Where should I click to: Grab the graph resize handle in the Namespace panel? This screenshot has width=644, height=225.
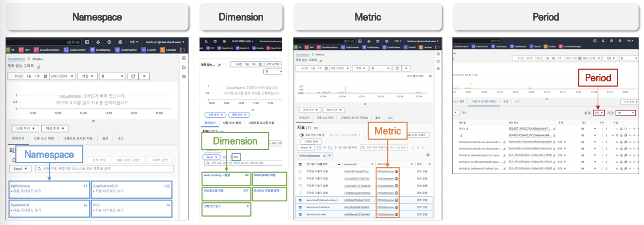point(93,121)
